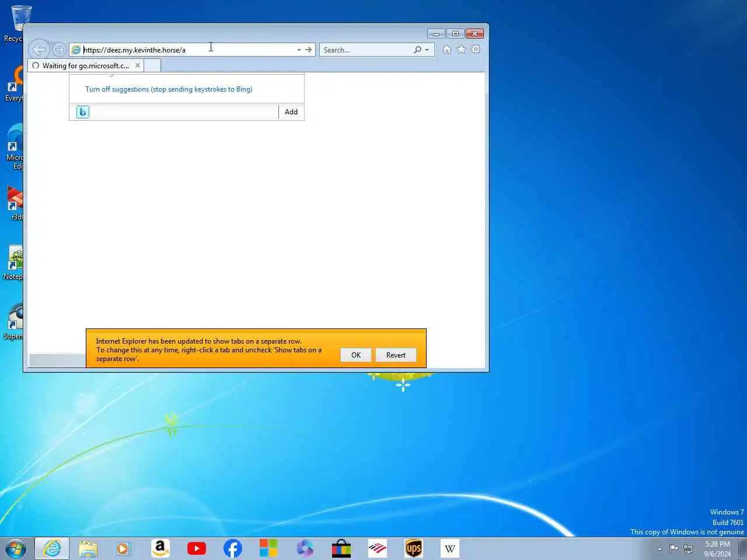Click the Go arrow in address bar
This screenshot has height=560, width=747.
click(309, 50)
